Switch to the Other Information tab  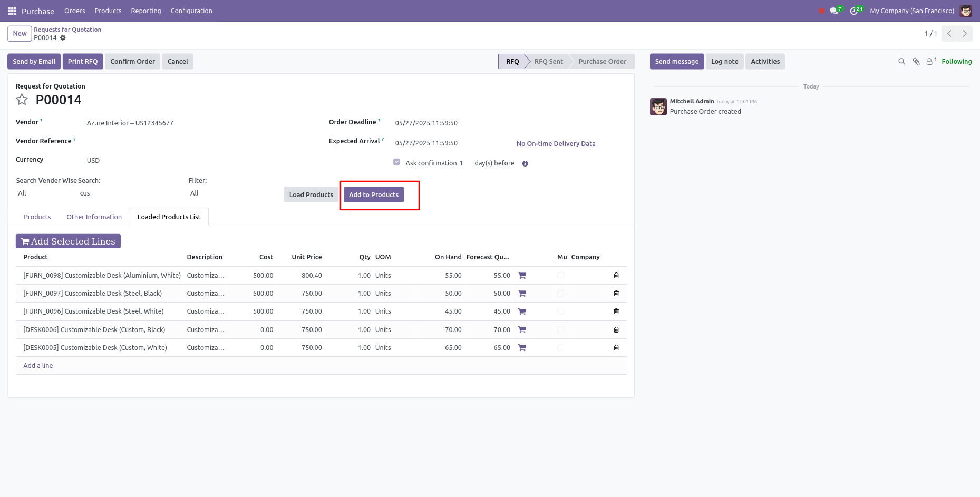[94, 217]
